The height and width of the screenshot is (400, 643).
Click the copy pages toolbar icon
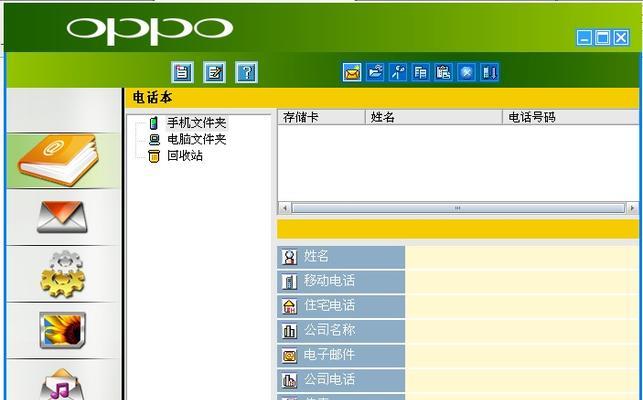(x=421, y=72)
